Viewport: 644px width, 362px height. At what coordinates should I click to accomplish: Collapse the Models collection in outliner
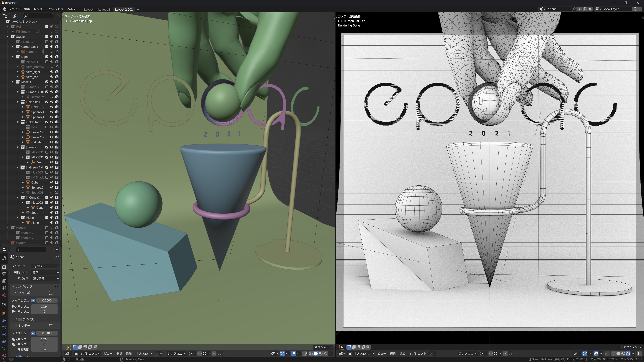[x=13, y=82]
